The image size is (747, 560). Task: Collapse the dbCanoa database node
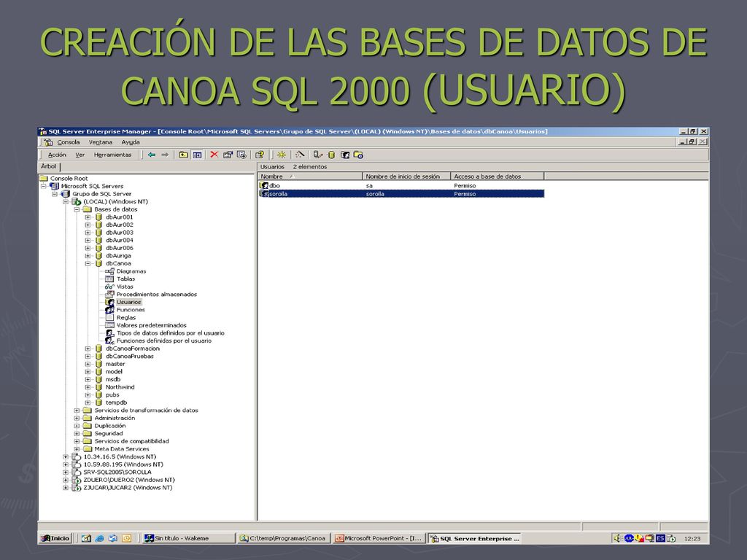(88, 263)
